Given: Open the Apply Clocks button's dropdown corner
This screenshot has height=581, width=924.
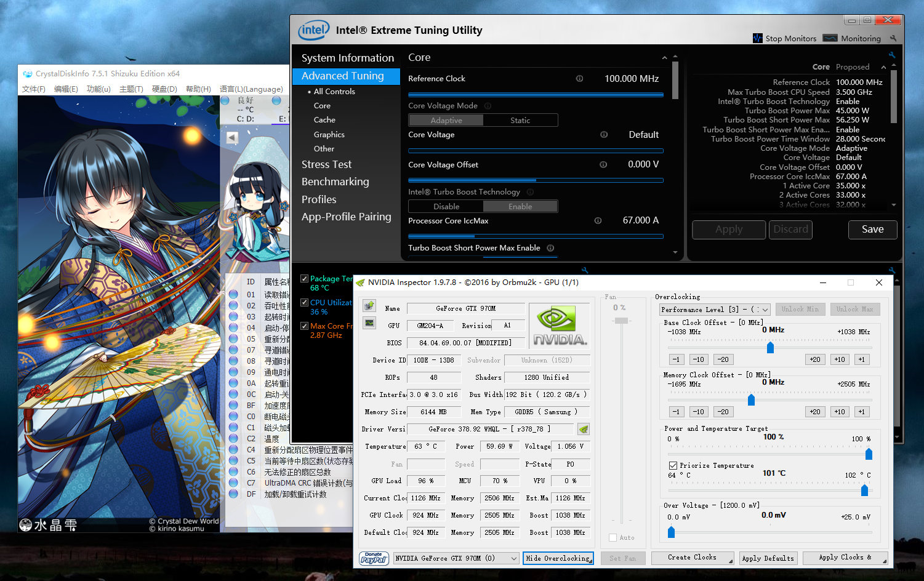Looking at the screenshot, I should [884, 561].
